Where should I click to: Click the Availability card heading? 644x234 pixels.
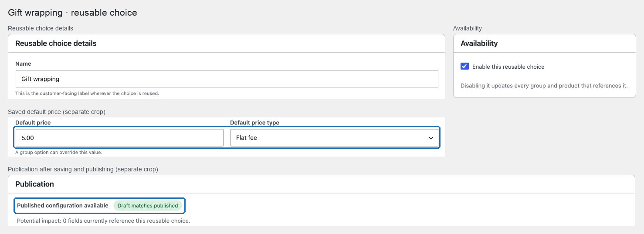[x=479, y=43]
